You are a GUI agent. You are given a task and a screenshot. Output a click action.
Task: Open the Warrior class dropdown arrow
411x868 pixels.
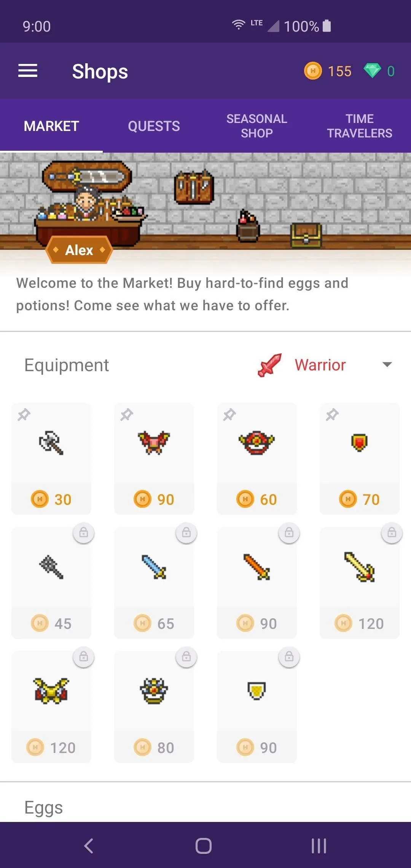click(x=387, y=365)
